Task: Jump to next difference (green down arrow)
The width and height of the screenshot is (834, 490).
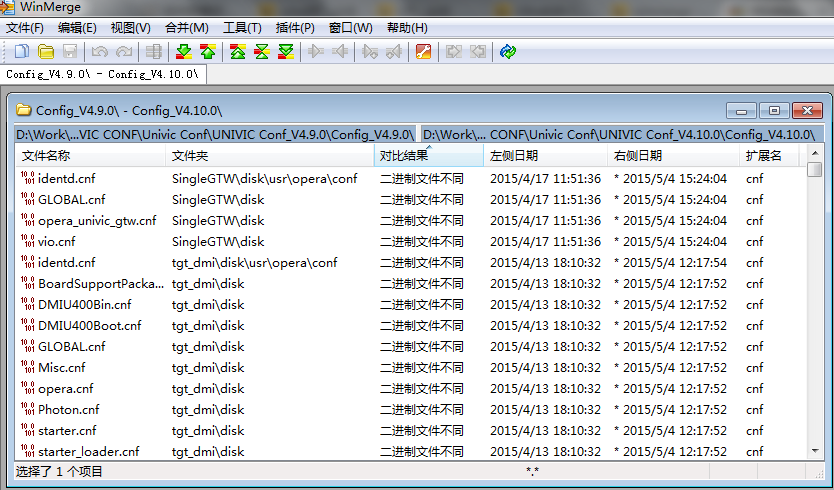Action: (x=184, y=51)
